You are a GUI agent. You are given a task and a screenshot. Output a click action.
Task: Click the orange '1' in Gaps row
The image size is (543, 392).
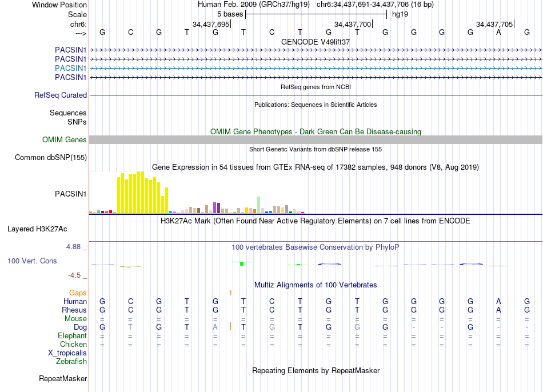coord(230,293)
